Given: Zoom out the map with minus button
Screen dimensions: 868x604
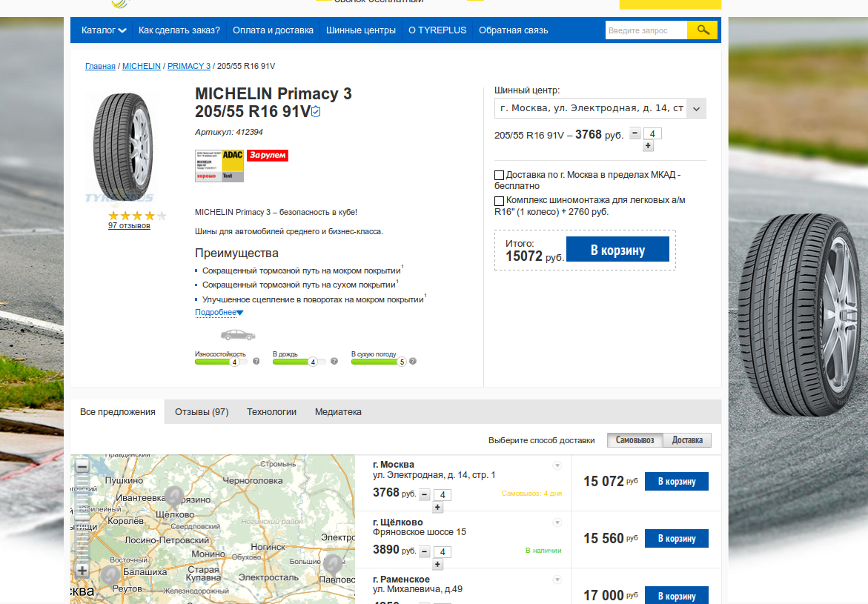Looking at the screenshot, I should pyautogui.click(x=82, y=466).
